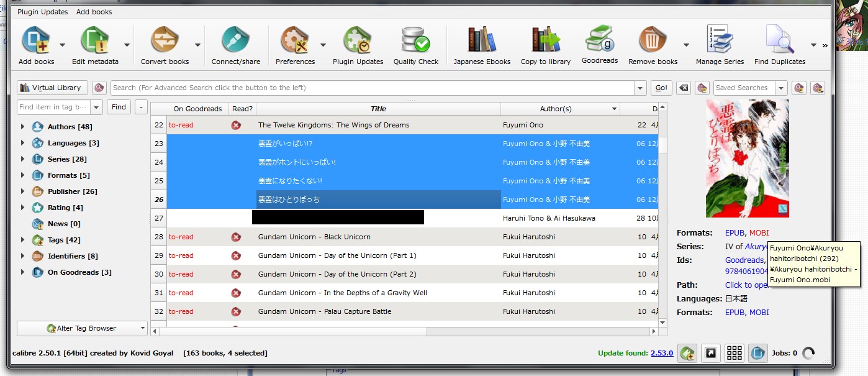Click the book cover thumbnail
868x376 pixels.
747,158
